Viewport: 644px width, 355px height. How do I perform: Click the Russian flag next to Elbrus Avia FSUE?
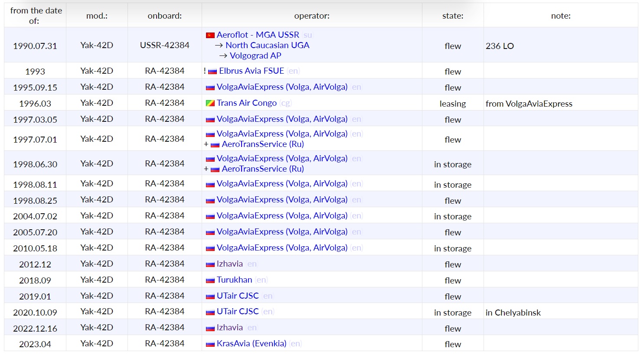(x=212, y=71)
